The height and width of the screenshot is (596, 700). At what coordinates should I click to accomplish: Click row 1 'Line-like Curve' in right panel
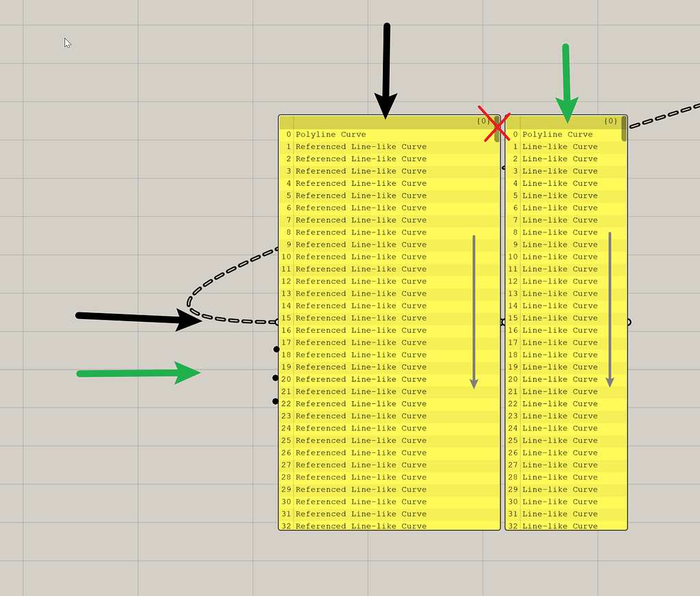[561, 146]
